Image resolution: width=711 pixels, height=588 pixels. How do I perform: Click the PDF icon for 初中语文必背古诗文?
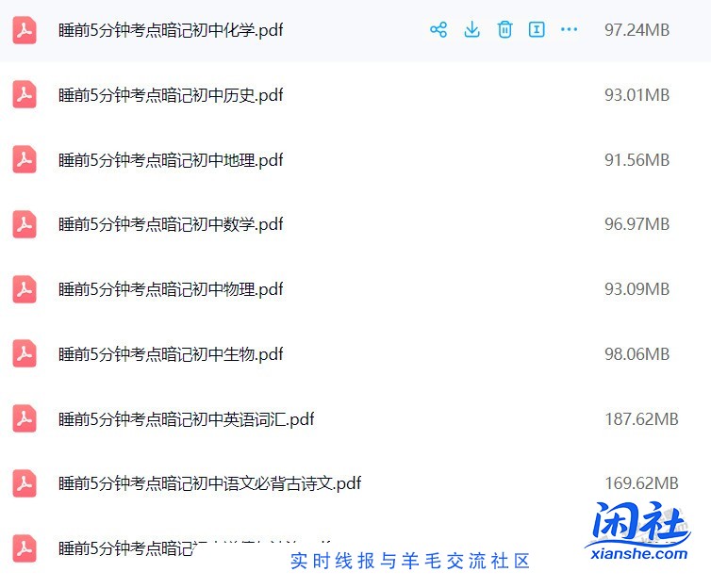(25, 483)
